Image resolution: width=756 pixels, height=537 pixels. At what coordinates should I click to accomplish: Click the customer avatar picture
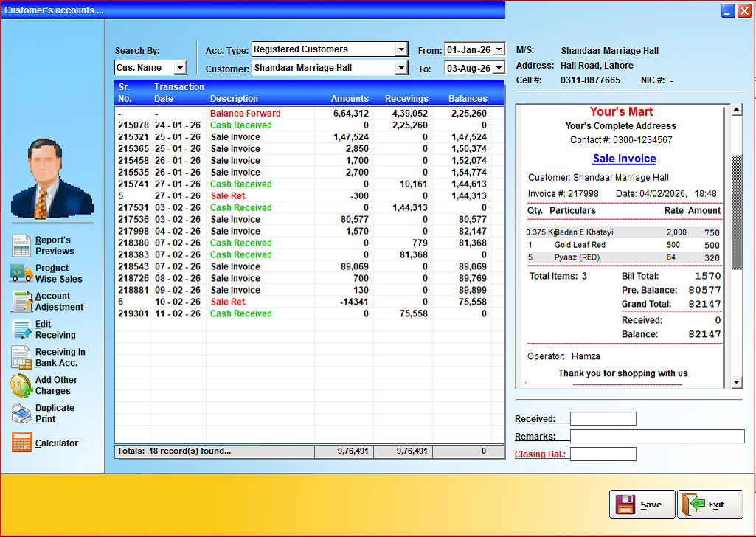click(52, 179)
